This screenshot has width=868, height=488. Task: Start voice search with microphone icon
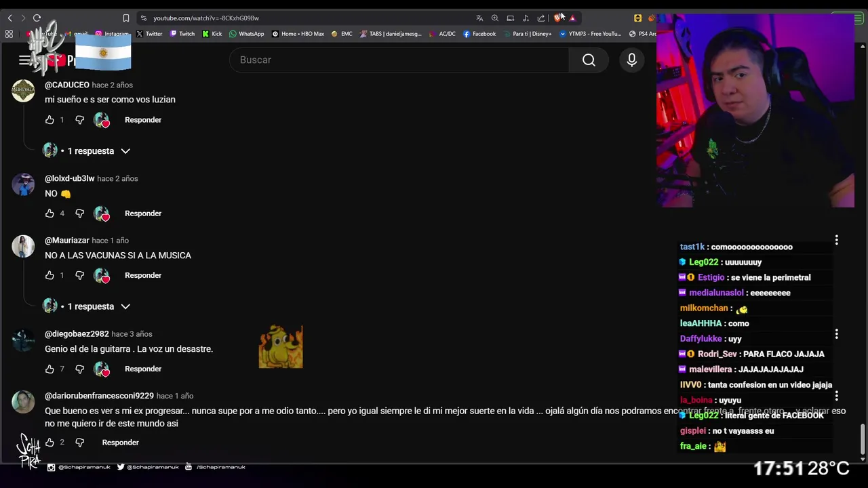coord(632,60)
